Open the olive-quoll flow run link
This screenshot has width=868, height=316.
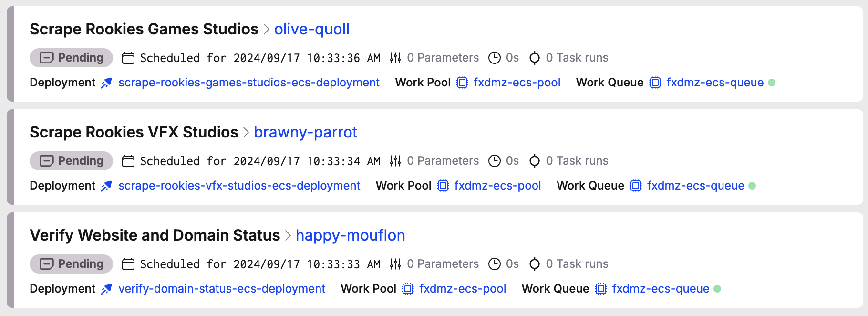click(x=311, y=29)
